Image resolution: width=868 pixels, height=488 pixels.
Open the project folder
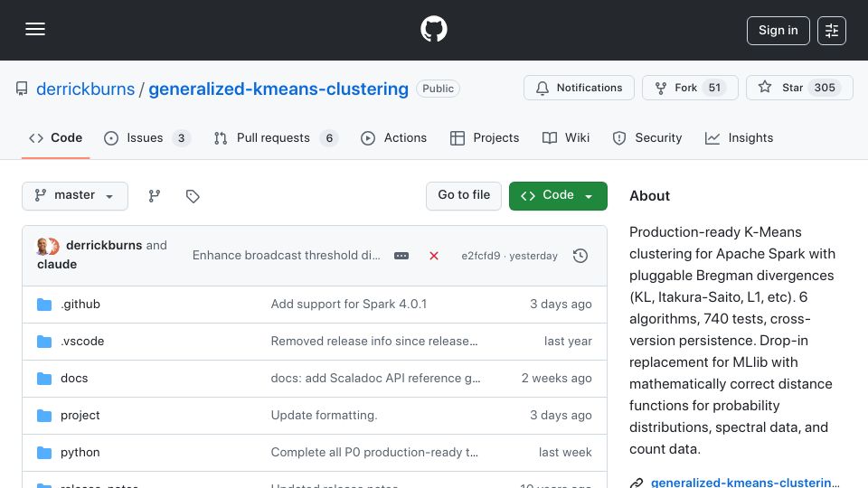pos(80,415)
